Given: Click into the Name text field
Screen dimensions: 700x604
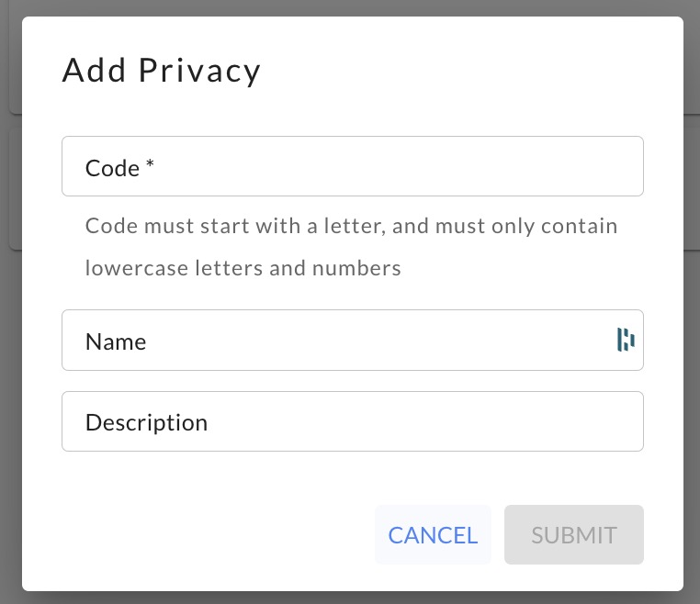Looking at the screenshot, I should 352,340.
